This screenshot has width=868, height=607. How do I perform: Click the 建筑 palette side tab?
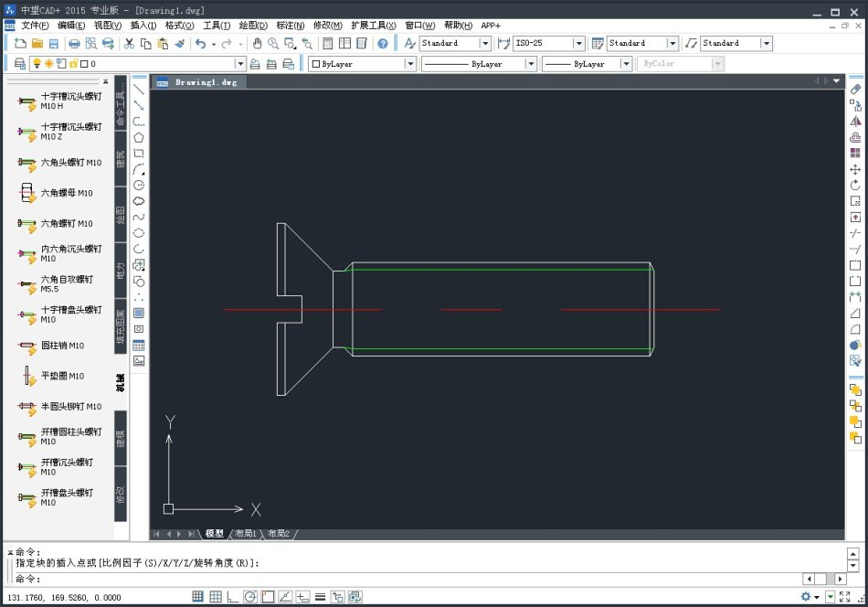tap(121, 159)
